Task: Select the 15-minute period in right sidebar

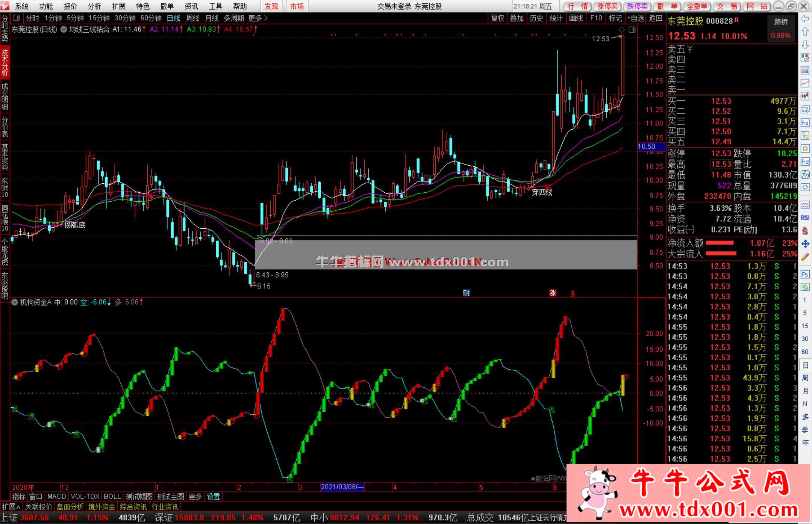Action: [805, 326]
